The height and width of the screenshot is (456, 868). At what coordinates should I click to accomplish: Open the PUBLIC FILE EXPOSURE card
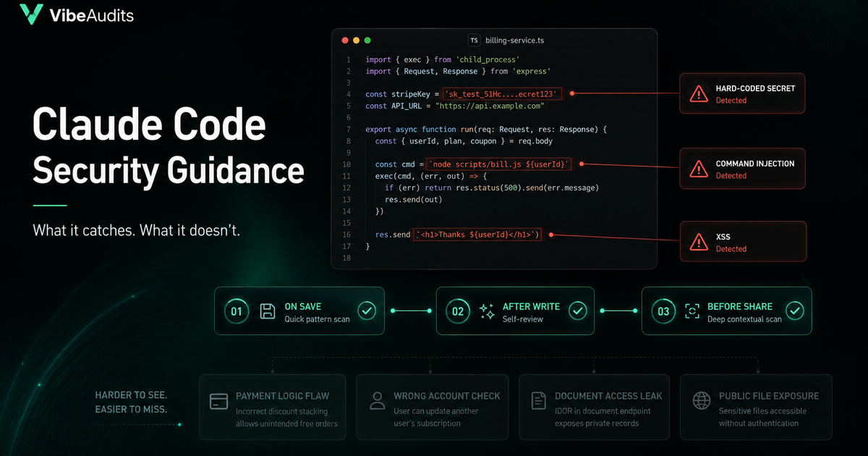pyautogui.click(x=756, y=408)
